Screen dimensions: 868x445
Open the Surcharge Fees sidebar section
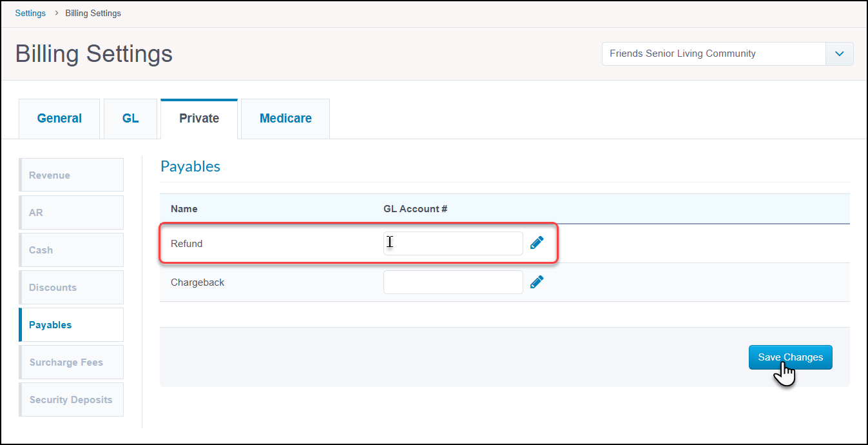pos(71,362)
